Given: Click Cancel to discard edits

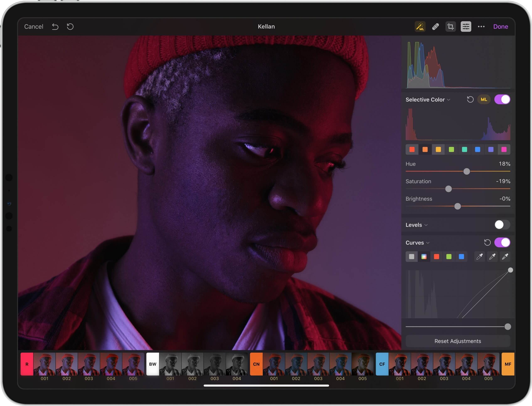Looking at the screenshot, I should point(34,27).
